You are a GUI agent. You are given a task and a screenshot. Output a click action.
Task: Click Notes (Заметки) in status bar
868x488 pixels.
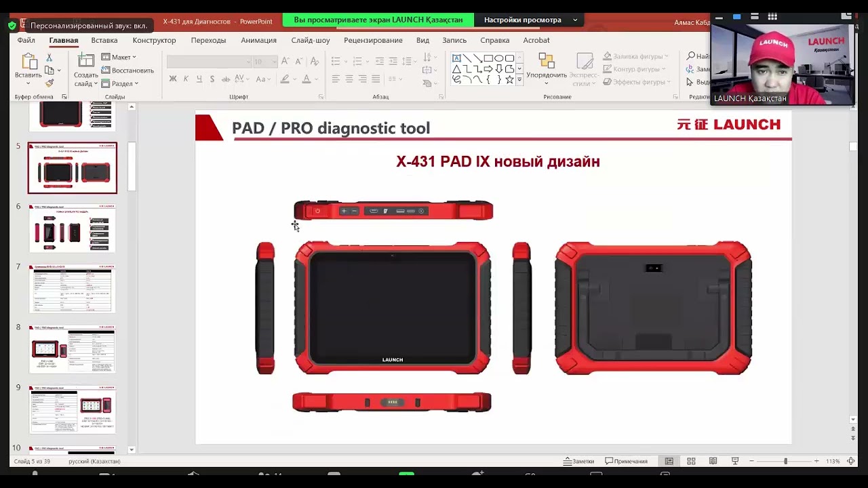coord(578,461)
